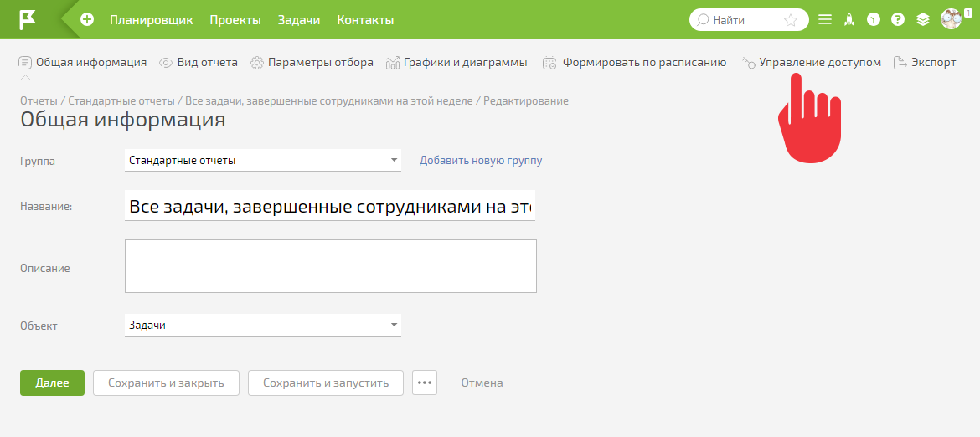This screenshot has width=980, height=437.
Task: Click the calendar icon of Формировать по расписанию
Action: 549,63
